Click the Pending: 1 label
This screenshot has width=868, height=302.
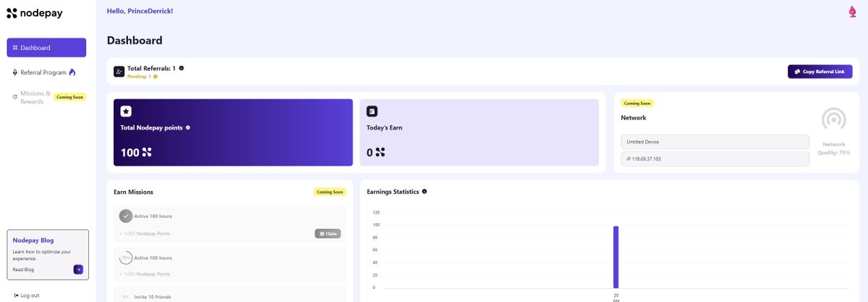[x=140, y=76]
